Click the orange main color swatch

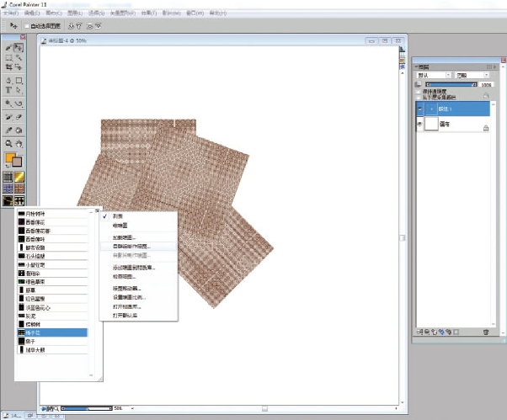[x=9, y=157]
